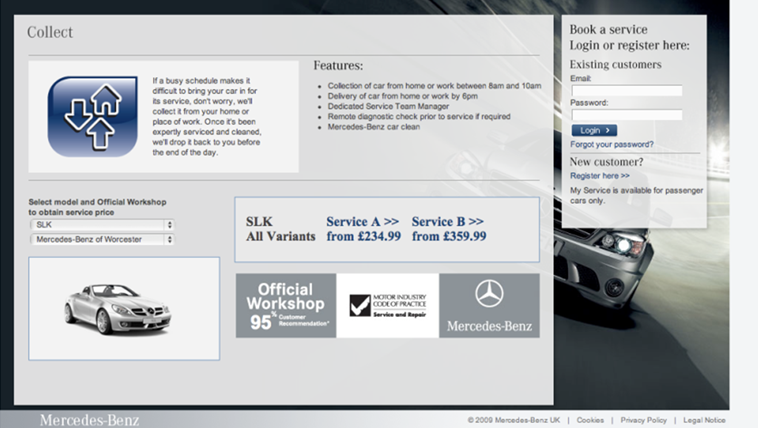
Task: Open the Mercedes-Benz of Worcester workshop dropdown
Action: (102, 240)
